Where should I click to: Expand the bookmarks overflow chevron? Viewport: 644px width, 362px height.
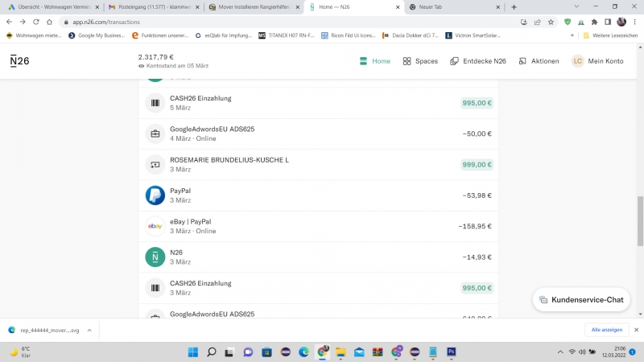pyautogui.click(x=572, y=35)
